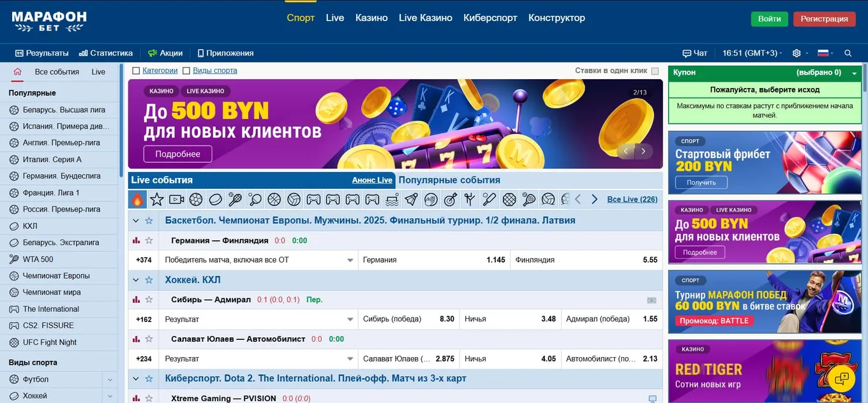Open language flag dropdown
868x403 pixels.
click(x=825, y=53)
